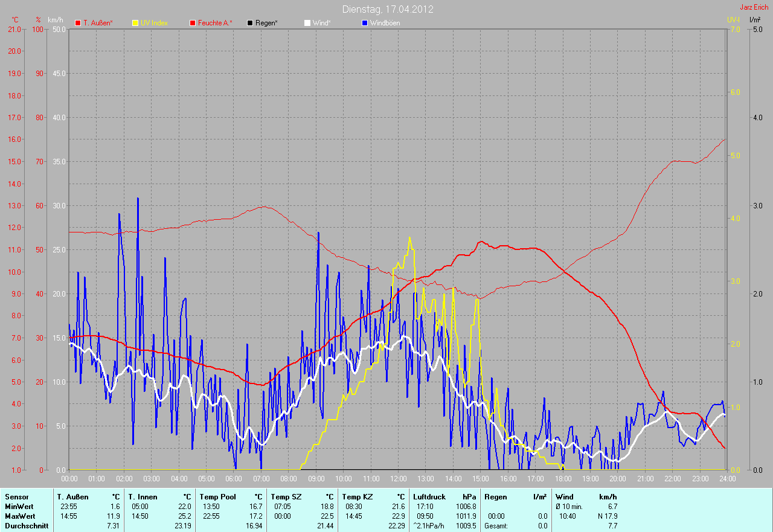This screenshot has width=773, height=532.
Task: Select the Temp Pool column header
Action: [x=217, y=497]
